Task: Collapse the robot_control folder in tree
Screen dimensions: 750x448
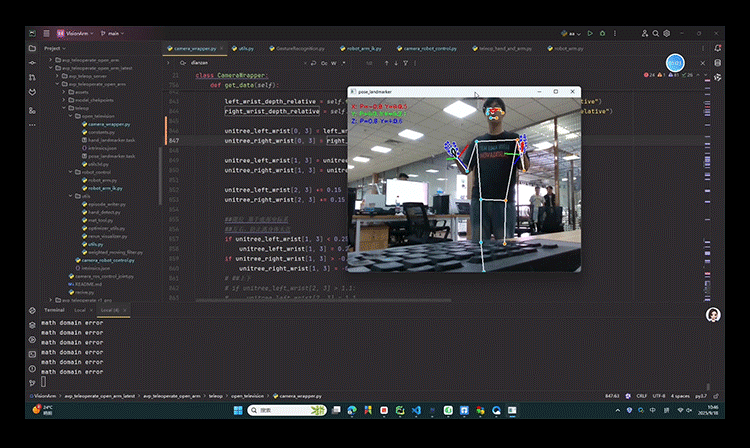Action: 70,172
